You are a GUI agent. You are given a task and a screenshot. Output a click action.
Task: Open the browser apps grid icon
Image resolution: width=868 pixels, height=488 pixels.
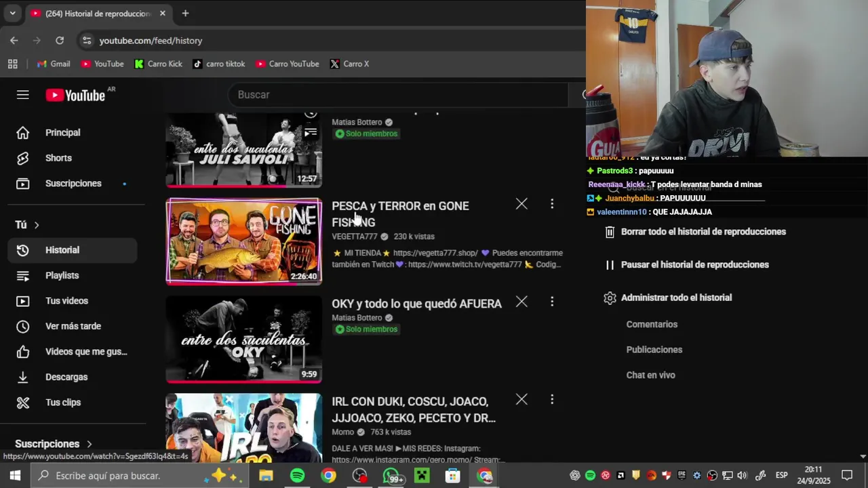tap(12, 64)
